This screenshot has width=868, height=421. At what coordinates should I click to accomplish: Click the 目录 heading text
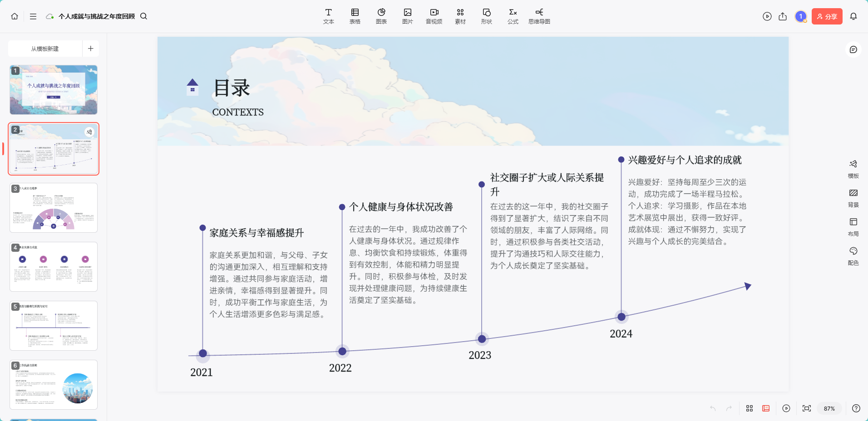coord(232,88)
